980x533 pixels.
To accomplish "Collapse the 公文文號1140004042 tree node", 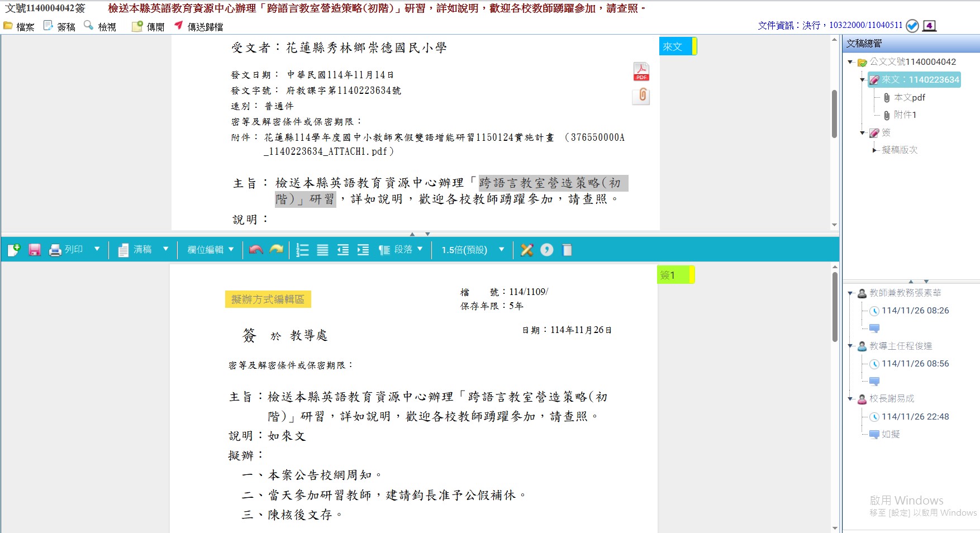I will [850, 62].
